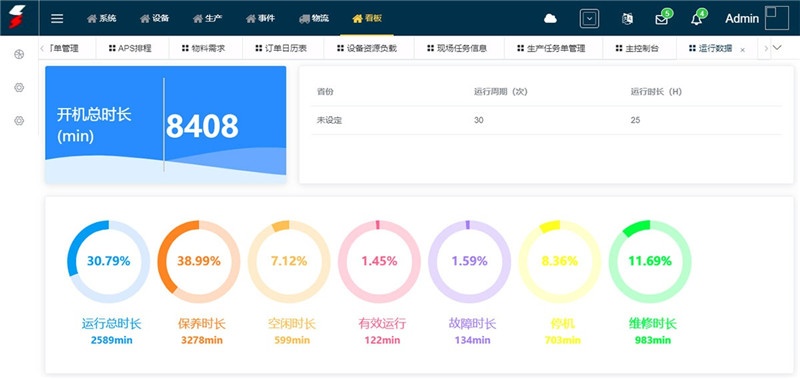The height and width of the screenshot is (379, 800).
Task: Open the 看板 top menu
Action: click(367, 18)
